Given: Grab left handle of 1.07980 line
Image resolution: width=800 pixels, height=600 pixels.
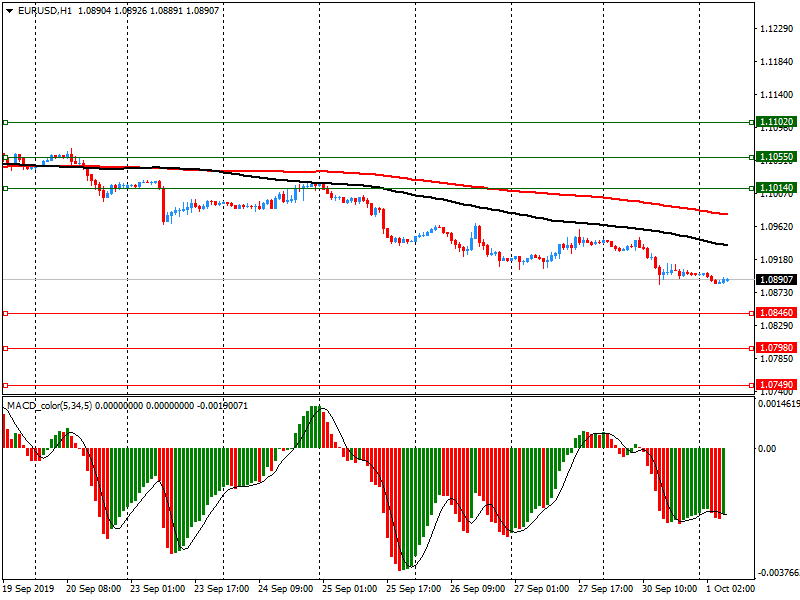Looking at the screenshot, I should coord(6,348).
